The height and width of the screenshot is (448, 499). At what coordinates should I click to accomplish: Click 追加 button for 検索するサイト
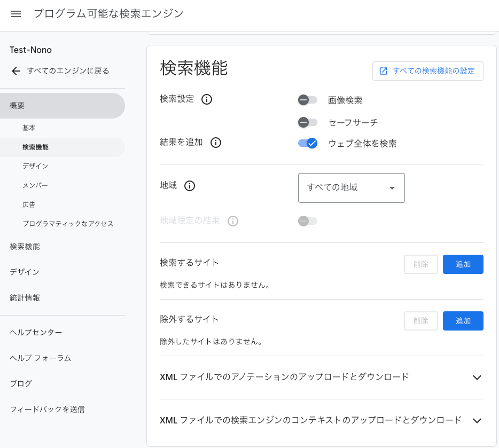click(x=463, y=264)
